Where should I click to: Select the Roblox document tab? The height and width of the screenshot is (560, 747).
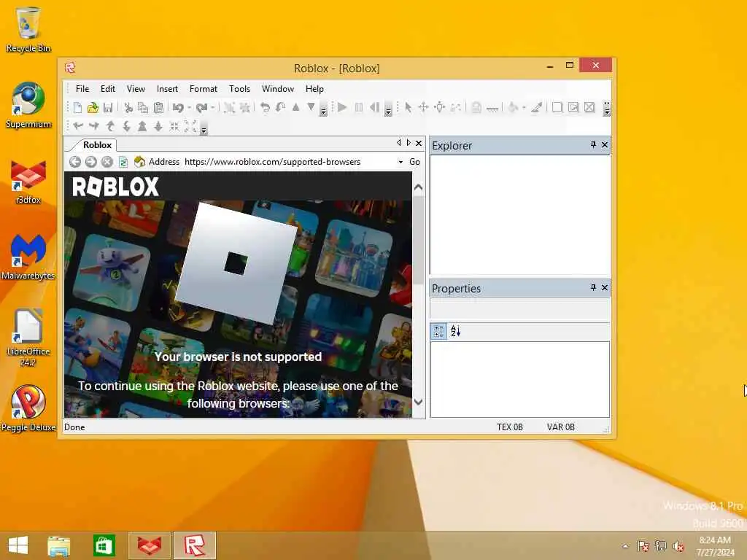(97, 145)
